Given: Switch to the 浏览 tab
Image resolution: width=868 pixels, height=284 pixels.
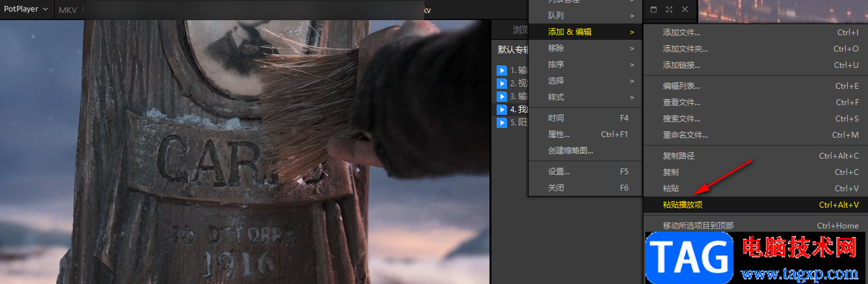Looking at the screenshot, I should [519, 30].
